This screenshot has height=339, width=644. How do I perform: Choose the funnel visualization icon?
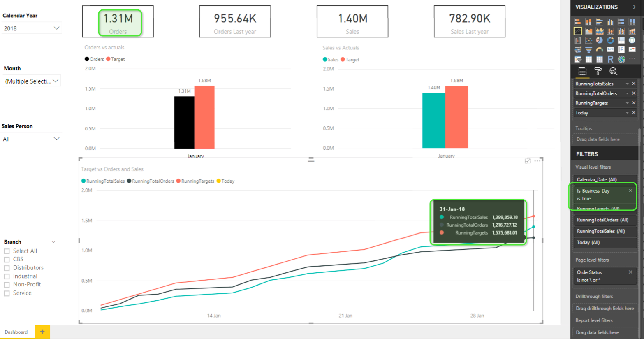(589, 50)
